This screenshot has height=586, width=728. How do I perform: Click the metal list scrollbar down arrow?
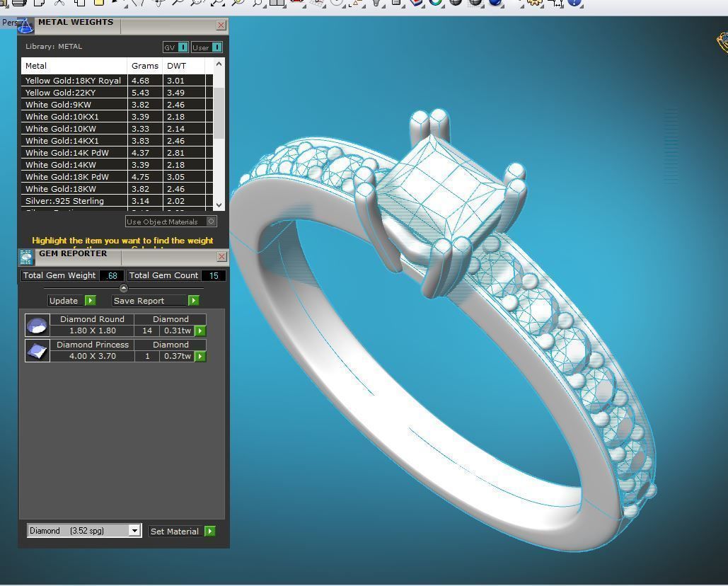[x=219, y=205]
